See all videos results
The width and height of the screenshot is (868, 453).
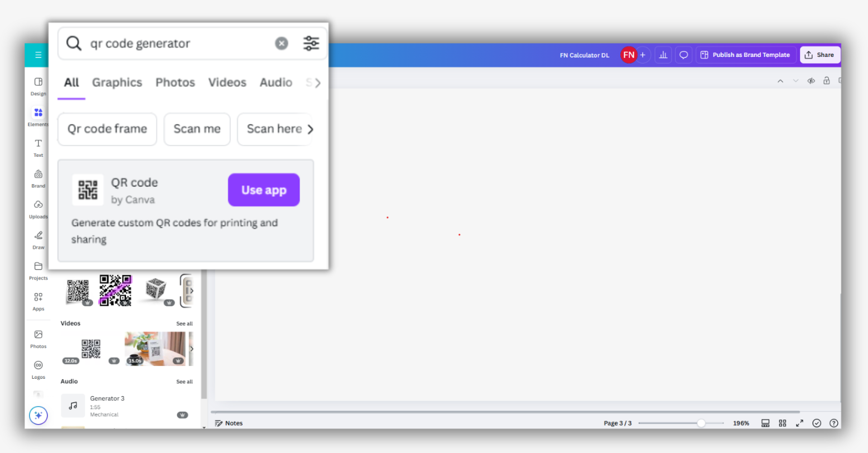click(185, 324)
